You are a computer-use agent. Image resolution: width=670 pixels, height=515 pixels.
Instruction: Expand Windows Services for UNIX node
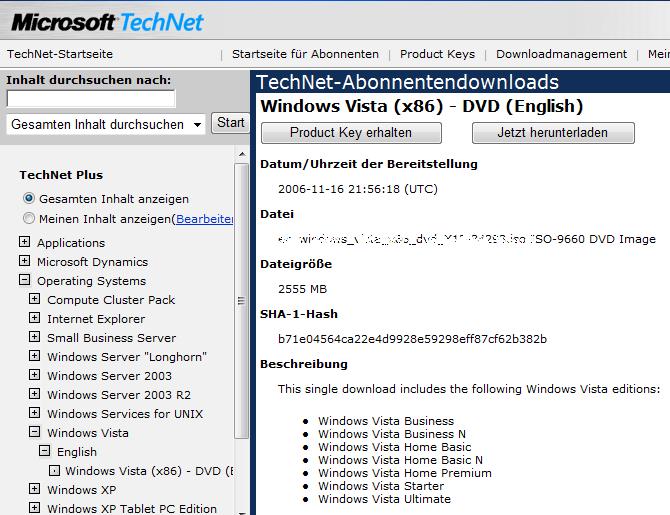(x=35, y=413)
